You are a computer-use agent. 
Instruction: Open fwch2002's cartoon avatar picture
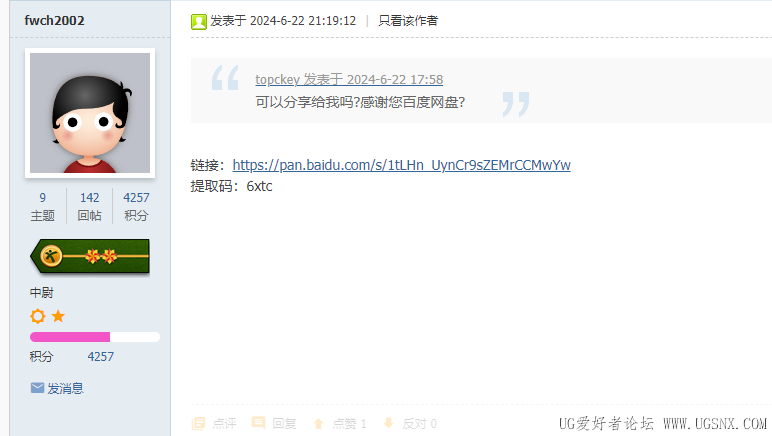[90, 113]
